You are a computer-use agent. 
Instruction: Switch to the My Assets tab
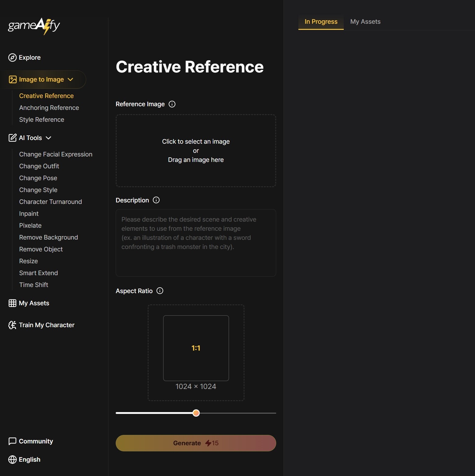pos(365,22)
